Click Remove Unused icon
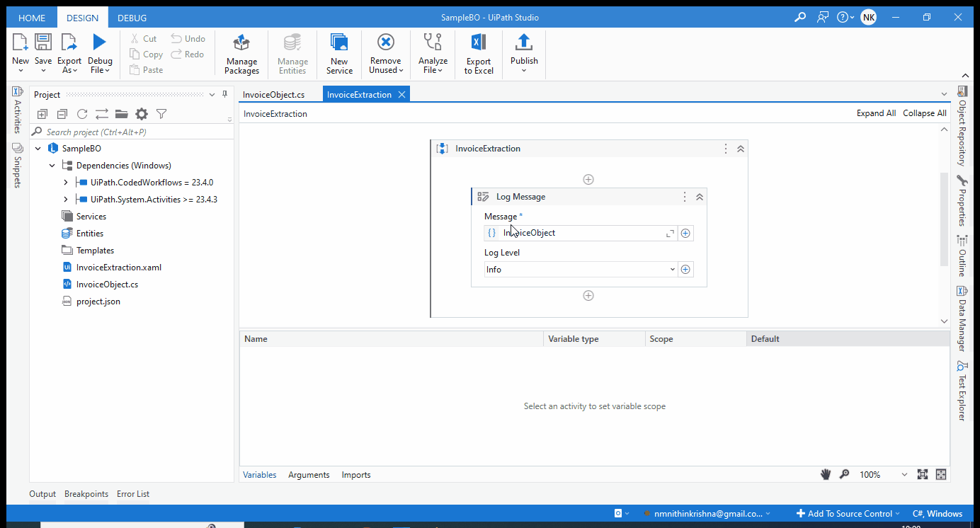Screen dimensions: 980x528 pos(386,42)
